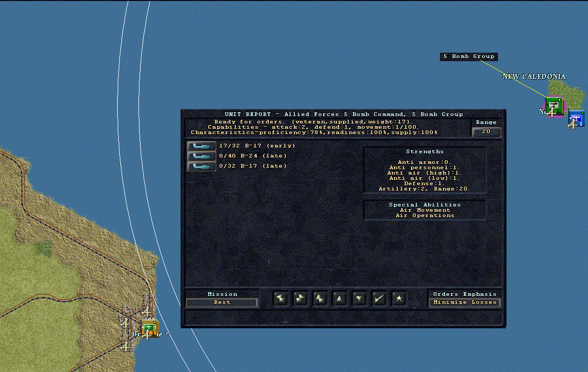Click the down triangle button

[x=360, y=298]
